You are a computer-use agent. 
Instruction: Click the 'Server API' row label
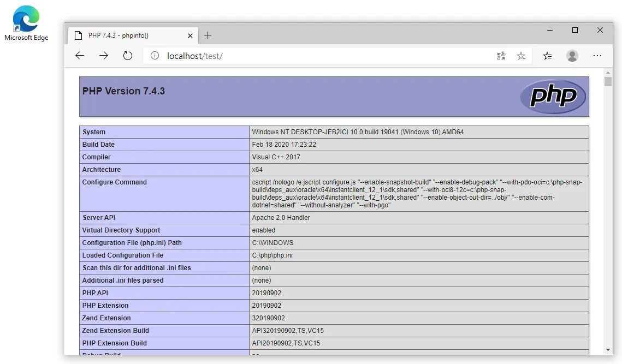98,218
